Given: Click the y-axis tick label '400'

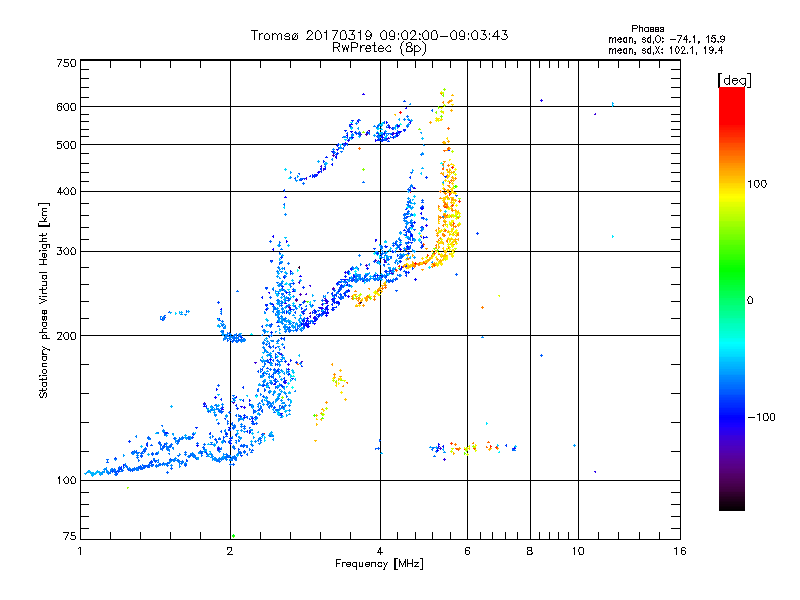Looking at the screenshot, I should pyautogui.click(x=66, y=191).
